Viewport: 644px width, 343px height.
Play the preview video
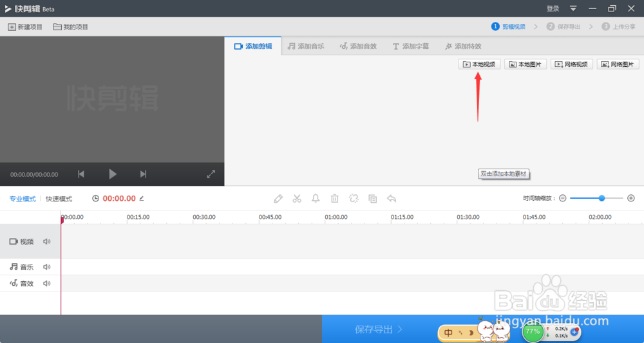(x=113, y=174)
